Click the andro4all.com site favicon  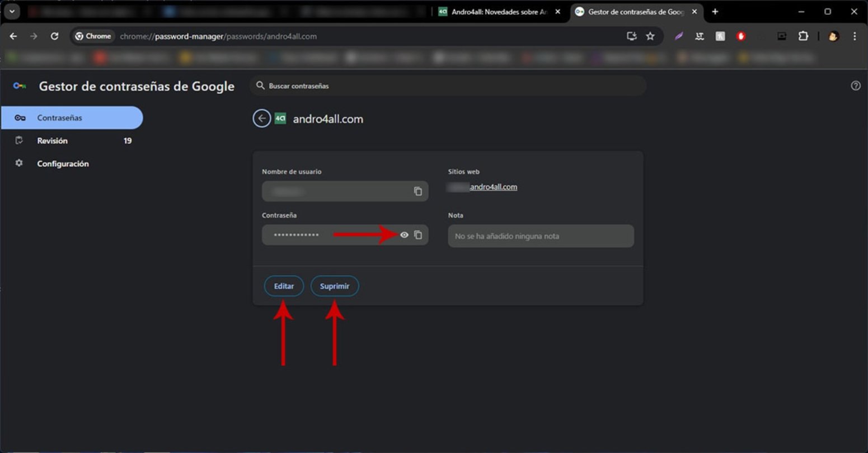(x=280, y=119)
